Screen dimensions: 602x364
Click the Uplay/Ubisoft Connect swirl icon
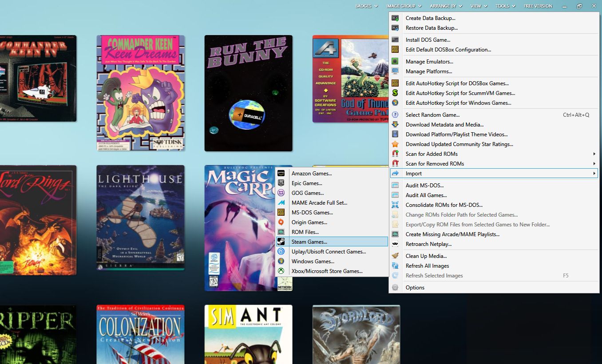click(281, 252)
